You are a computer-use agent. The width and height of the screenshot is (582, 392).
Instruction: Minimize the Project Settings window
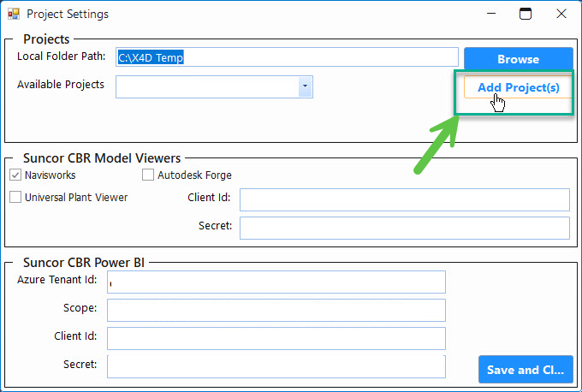coord(490,14)
